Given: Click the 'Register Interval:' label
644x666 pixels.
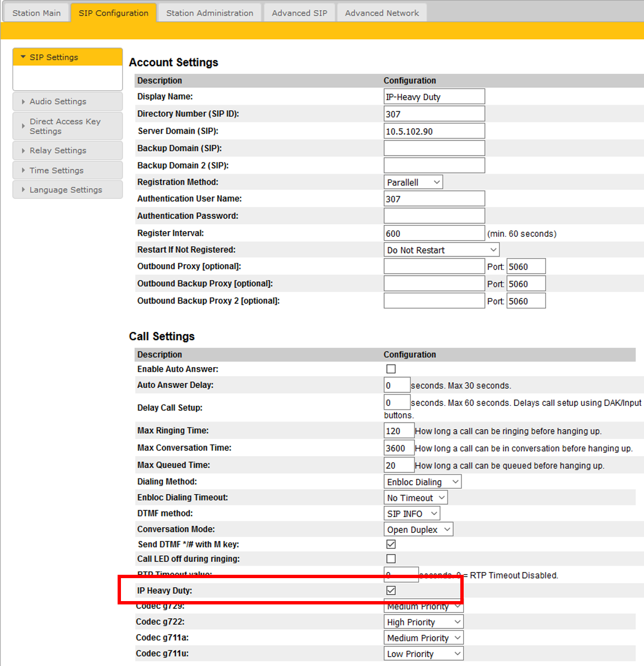Looking at the screenshot, I should click(170, 233).
